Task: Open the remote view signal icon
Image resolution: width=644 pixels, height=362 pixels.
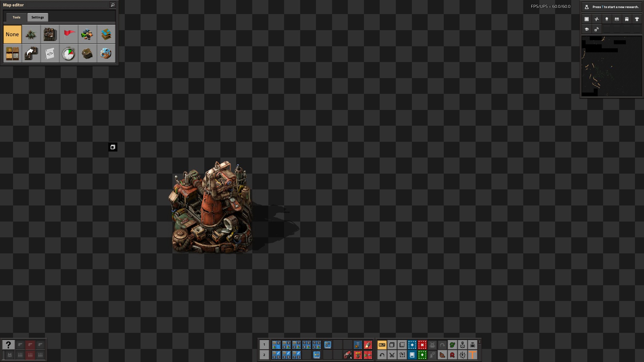Action: [x=597, y=29]
